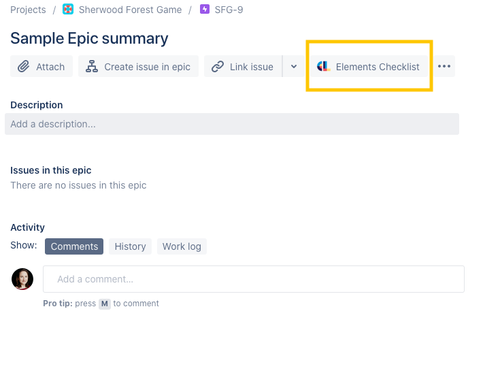483x369 pixels.
Task: Click the chain-link icon beside Link issue
Action: click(218, 67)
